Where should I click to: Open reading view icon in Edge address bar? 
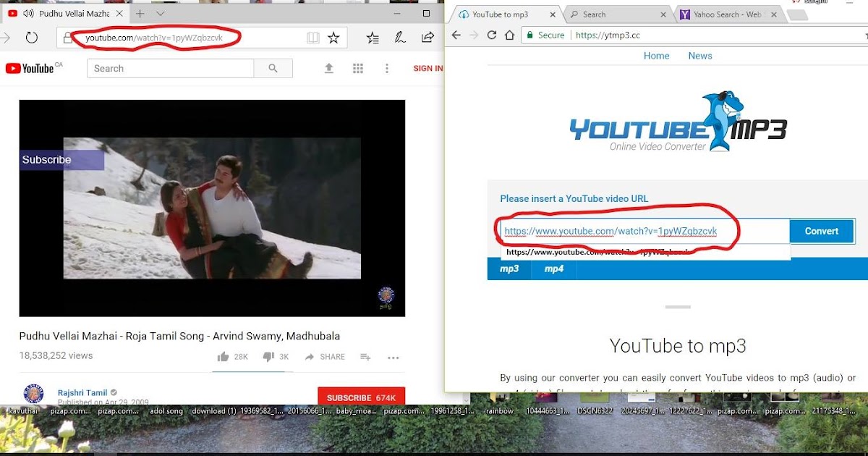point(312,37)
